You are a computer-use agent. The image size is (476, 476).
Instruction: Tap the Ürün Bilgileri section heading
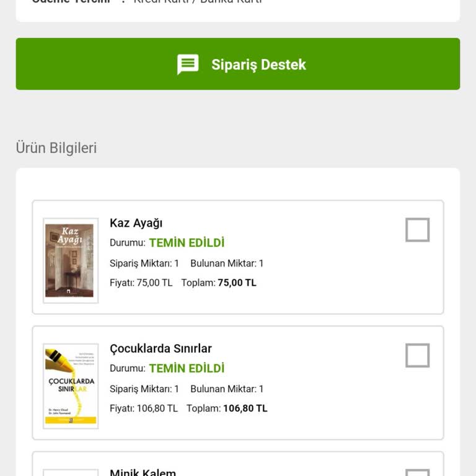56,148
